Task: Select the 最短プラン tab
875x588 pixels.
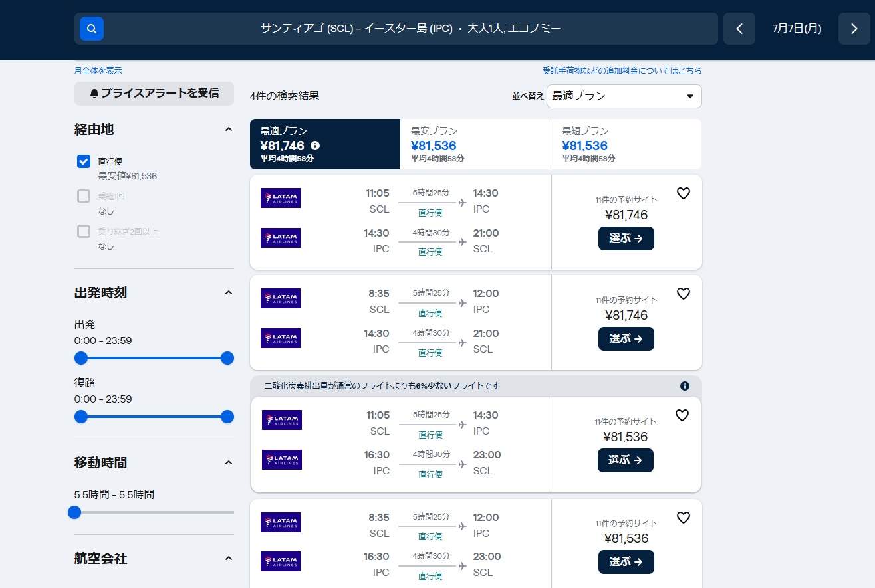Action: tap(625, 144)
